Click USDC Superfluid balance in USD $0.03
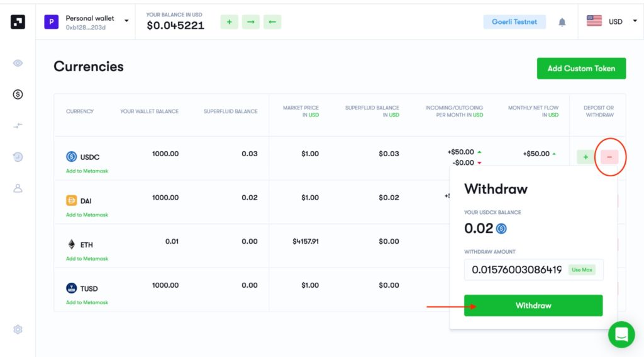This screenshot has width=644, height=357. (389, 154)
